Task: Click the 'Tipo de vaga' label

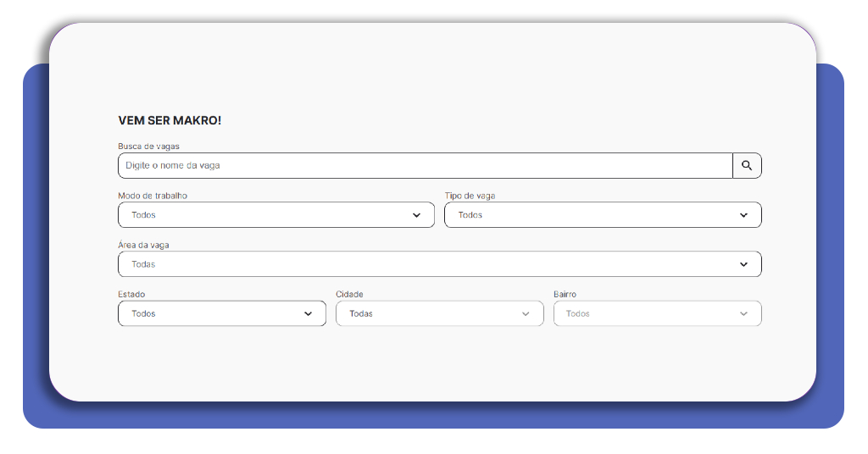Action: pyautogui.click(x=470, y=195)
